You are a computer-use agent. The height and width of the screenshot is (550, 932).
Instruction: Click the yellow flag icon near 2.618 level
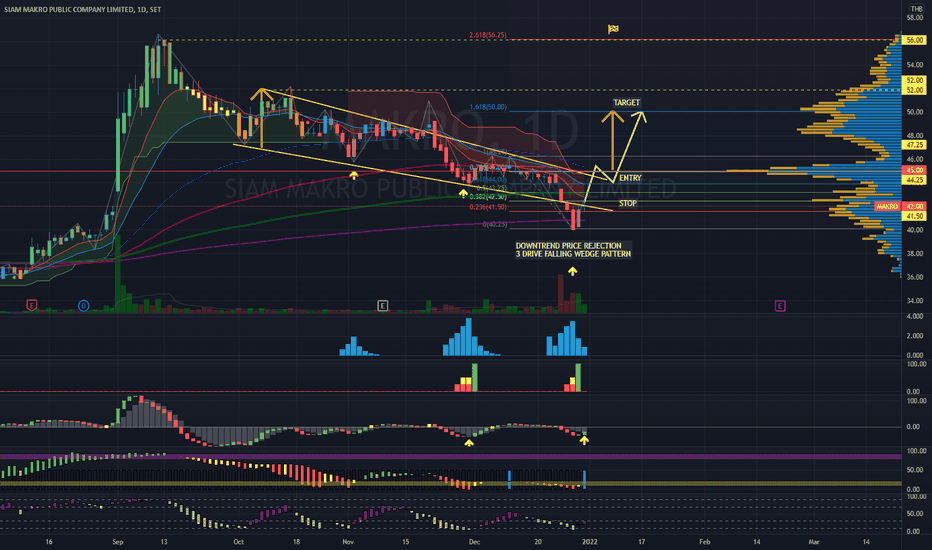point(613,29)
